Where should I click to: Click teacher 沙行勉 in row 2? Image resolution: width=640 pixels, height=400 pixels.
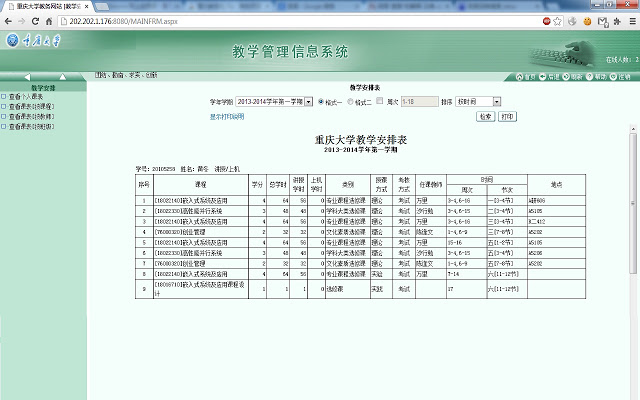(424, 211)
